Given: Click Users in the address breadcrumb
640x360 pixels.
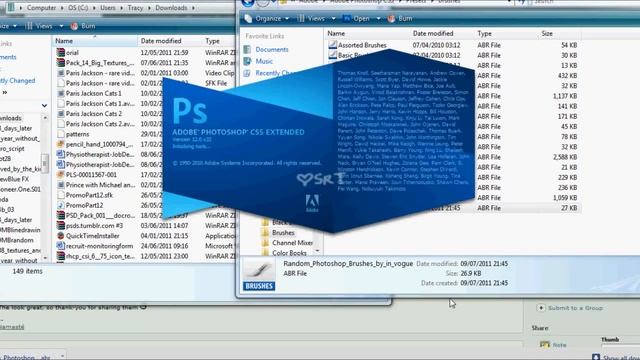Looking at the screenshot, I should tap(108, 8).
